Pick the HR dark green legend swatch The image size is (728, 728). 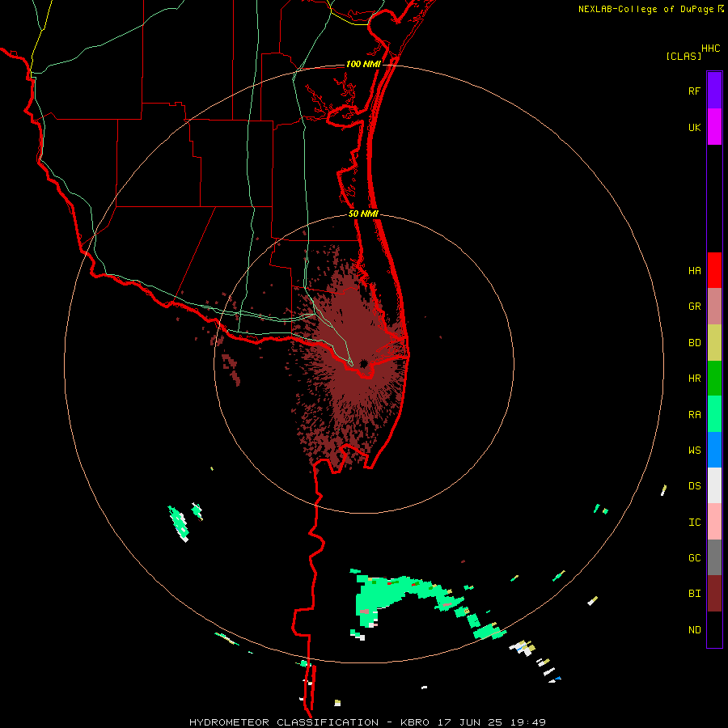(x=714, y=378)
